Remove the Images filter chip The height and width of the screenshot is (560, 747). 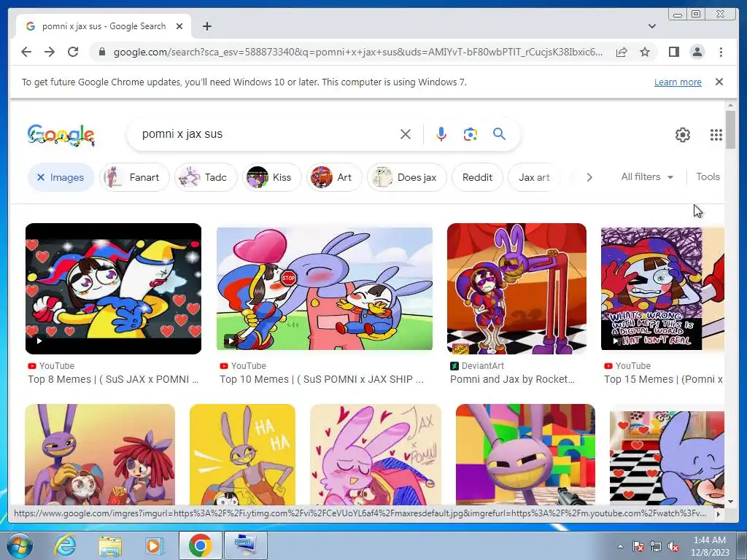click(61, 177)
